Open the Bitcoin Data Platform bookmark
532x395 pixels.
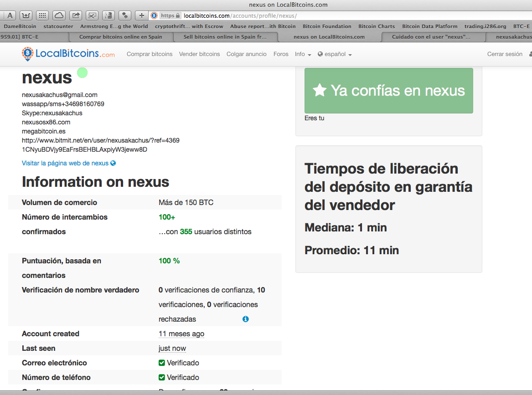click(430, 26)
